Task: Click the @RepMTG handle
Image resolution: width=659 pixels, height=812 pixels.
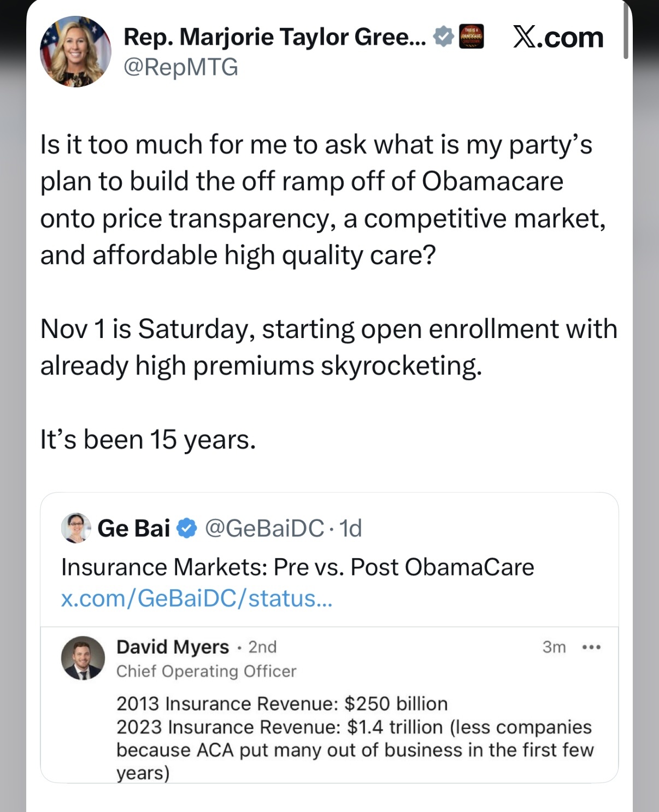Action: click(181, 67)
